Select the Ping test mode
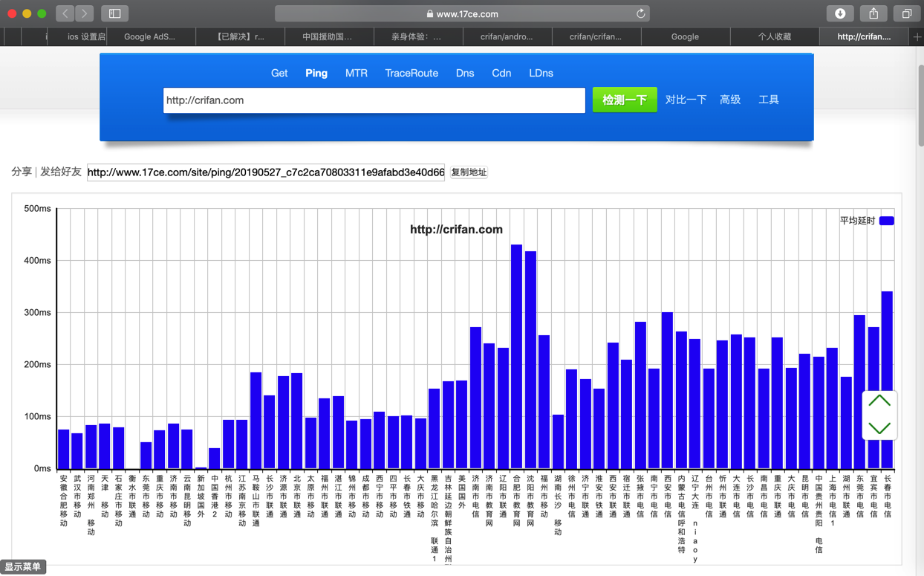This screenshot has width=924, height=576. (316, 73)
